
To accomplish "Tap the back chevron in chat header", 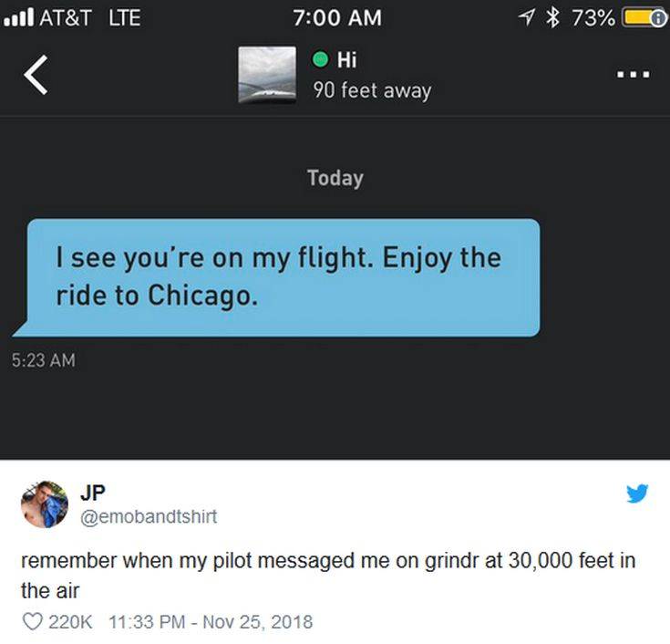I will (x=36, y=76).
